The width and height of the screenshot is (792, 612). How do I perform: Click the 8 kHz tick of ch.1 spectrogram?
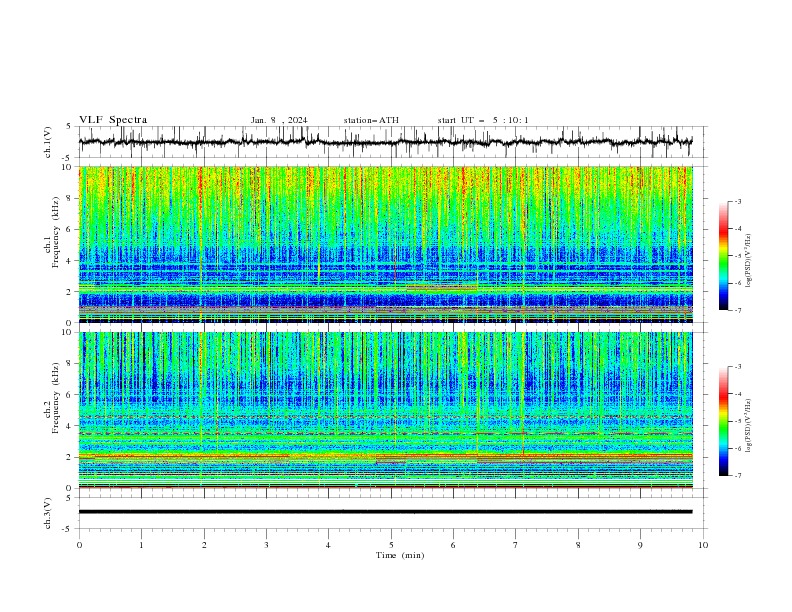[x=70, y=198]
